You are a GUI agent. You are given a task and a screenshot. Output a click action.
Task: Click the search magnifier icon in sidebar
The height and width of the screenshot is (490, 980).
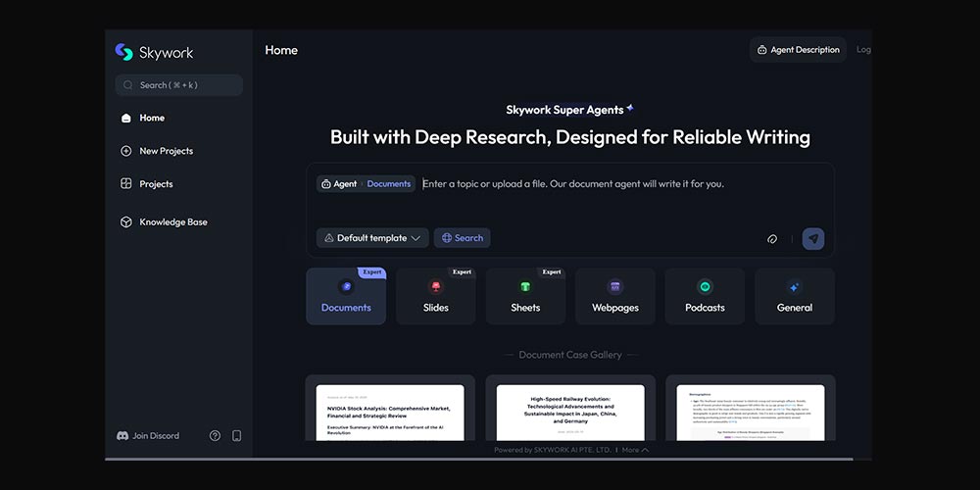coord(128,85)
